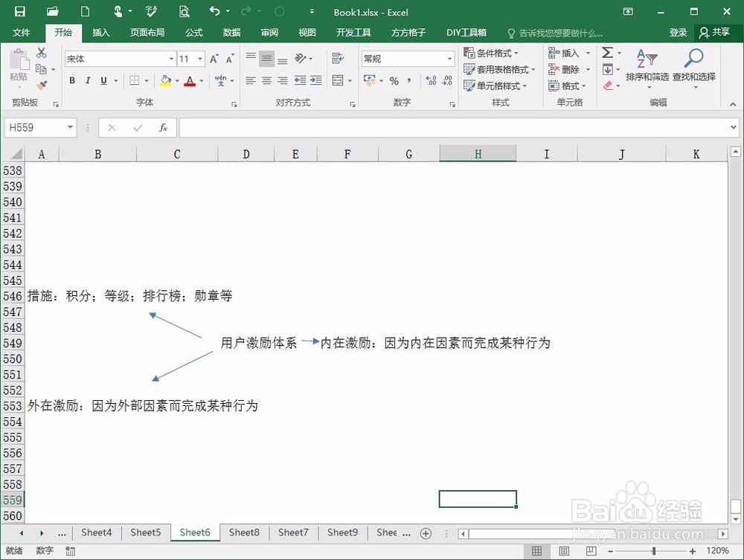Click the Cut scissors icon
The image size is (744, 560).
pyautogui.click(x=41, y=53)
